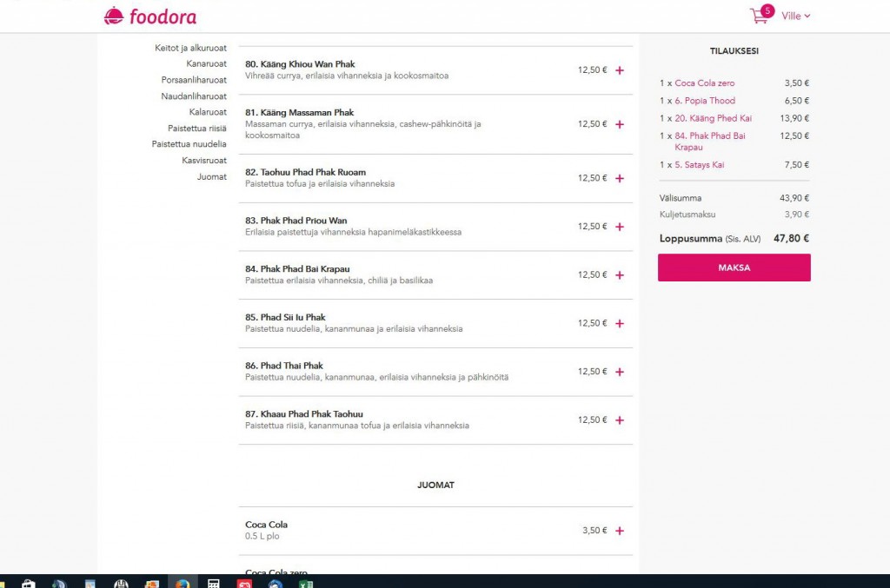Add 82. Taohuu Phad Phak Ruoam to order

(620, 178)
